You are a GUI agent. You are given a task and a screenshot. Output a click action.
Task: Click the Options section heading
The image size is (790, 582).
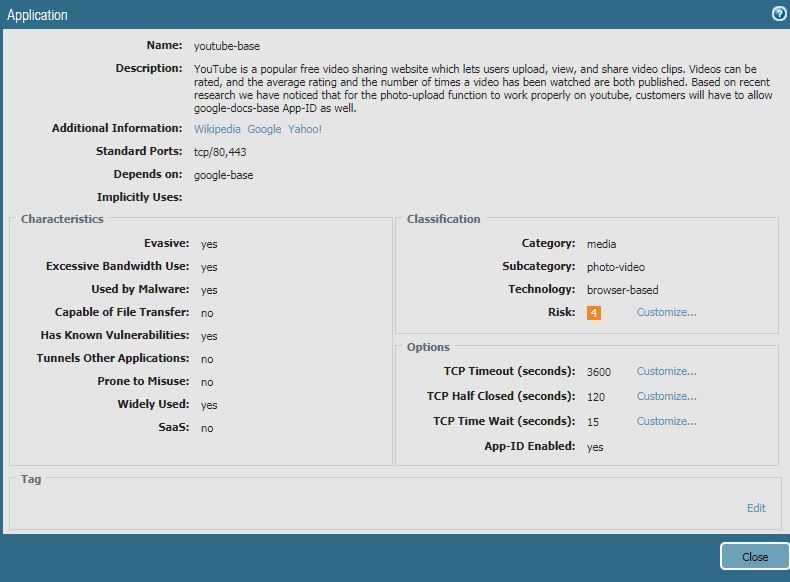coord(428,347)
